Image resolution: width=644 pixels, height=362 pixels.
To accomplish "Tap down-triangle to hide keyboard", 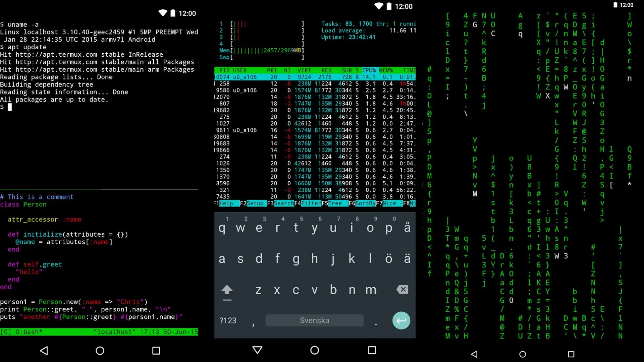I will [x=257, y=350].
